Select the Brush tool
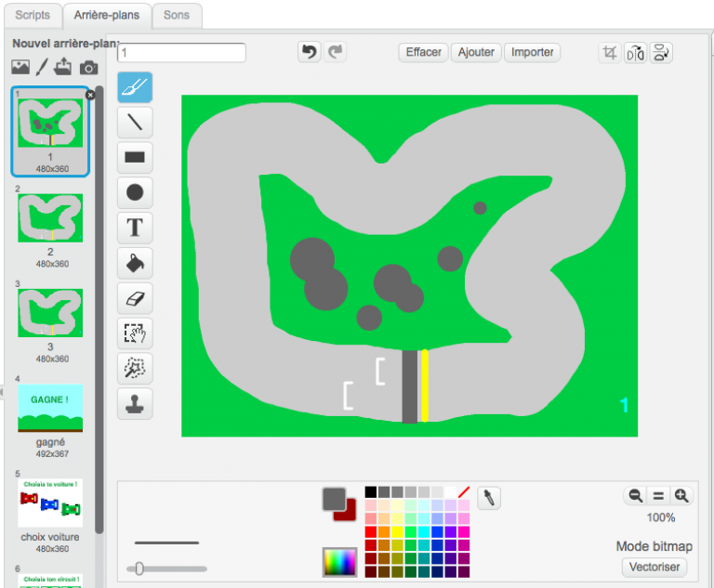 pos(135,86)
